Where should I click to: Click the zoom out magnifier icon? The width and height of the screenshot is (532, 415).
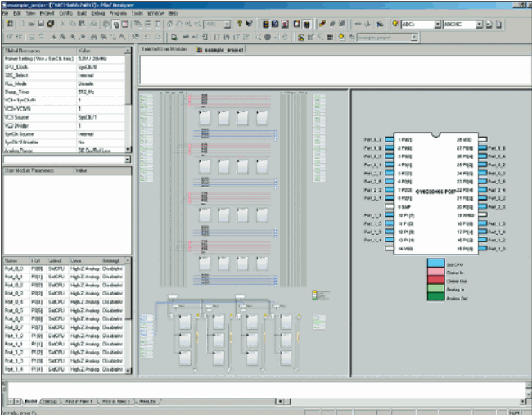[197, 24]
